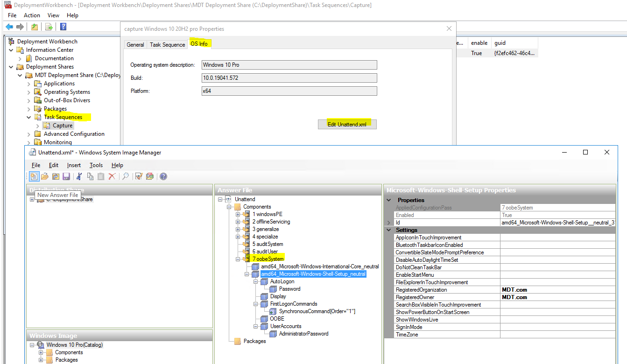Screen dimensions: 627x364
Task: Expand the 3 generalize node
Action: [238, 229]
